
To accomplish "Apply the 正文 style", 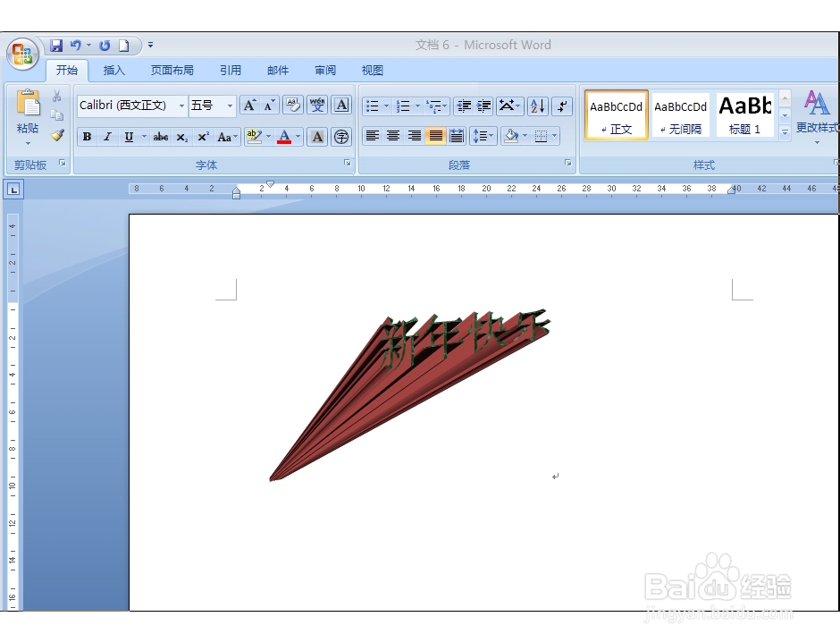I will 617,115.
